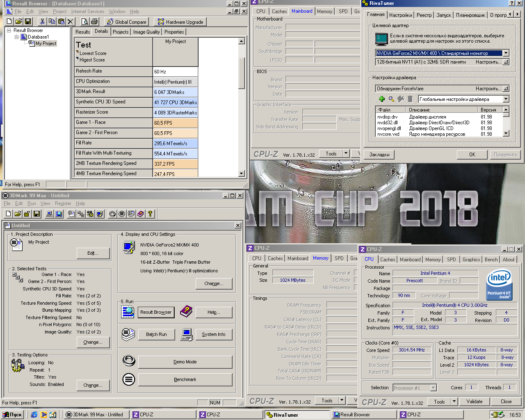This screenshot has width=525, height=420.
Task: Click magnifier icon in RivaTuner driver settings
Action: (391, 99)
